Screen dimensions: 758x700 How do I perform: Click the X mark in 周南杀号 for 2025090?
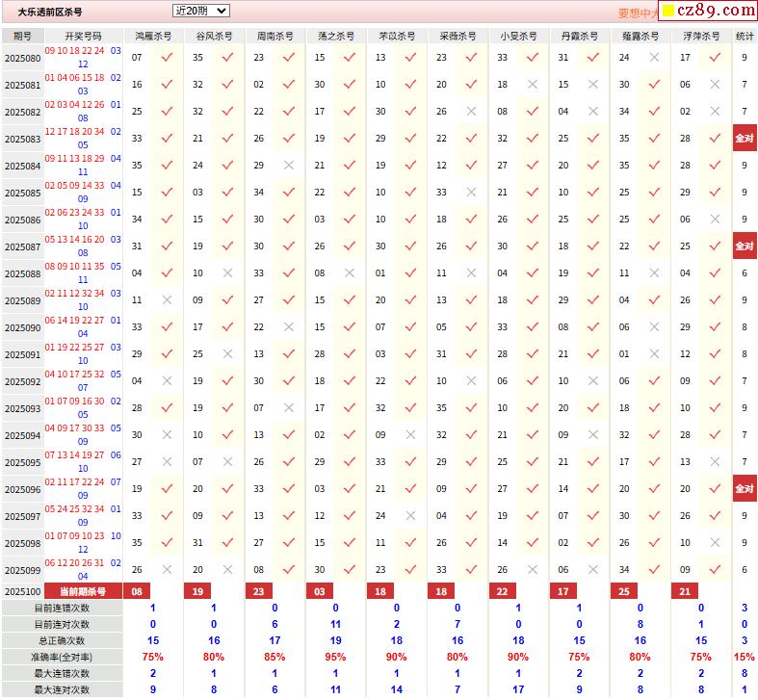point(289,327)
